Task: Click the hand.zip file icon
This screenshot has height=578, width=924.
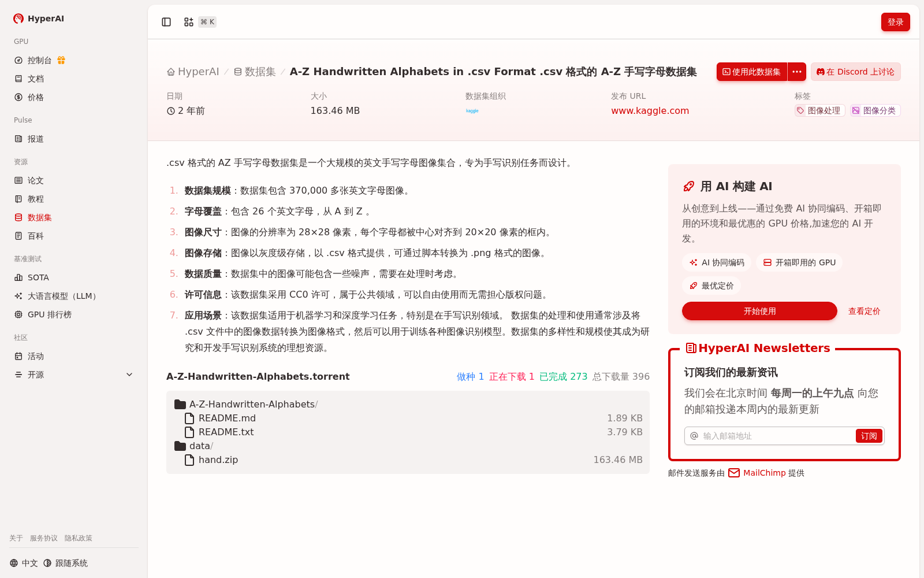Action: 189,460
